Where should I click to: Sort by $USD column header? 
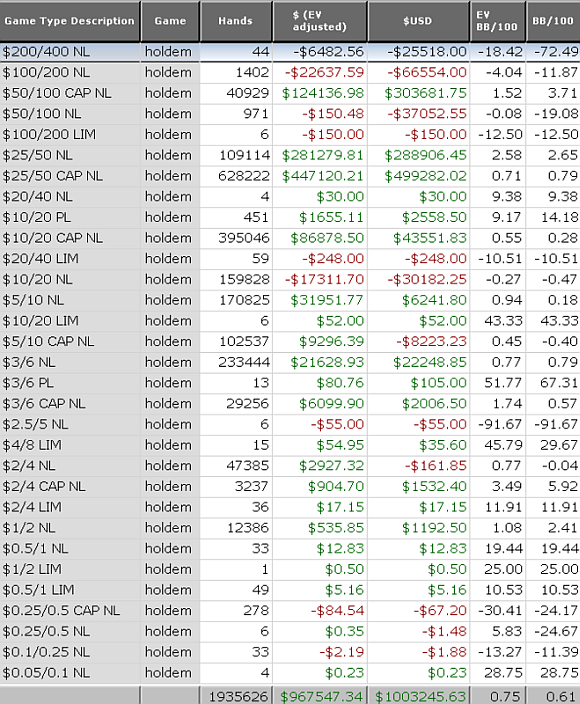click(x=418, y=21)
